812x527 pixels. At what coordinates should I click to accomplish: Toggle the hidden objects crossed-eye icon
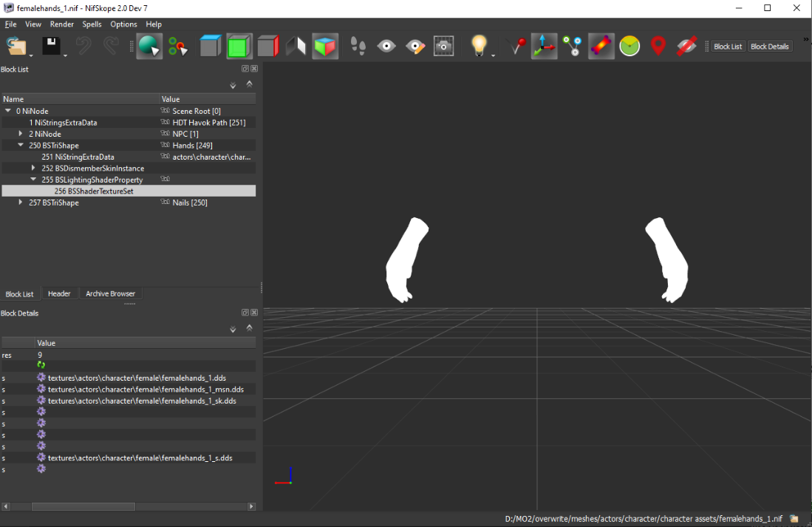pyautogui.click(x=686, y=47)
